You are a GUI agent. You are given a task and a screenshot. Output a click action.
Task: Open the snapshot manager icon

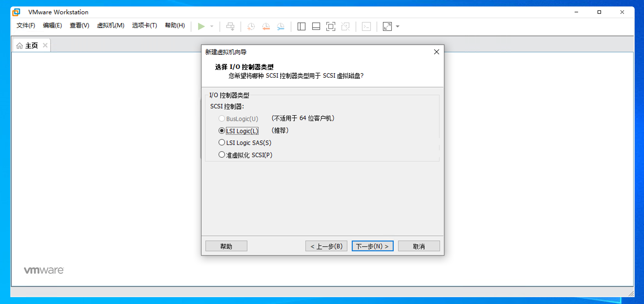[x=281, y=26]
